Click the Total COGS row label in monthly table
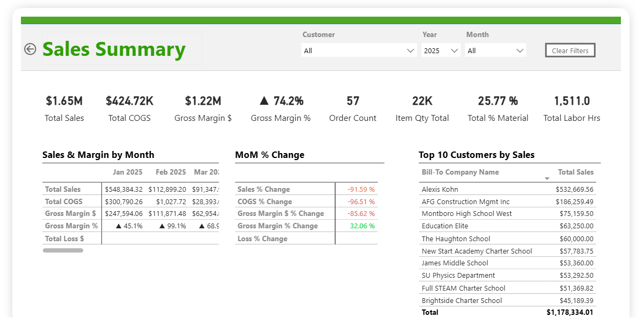Screen dimensions: 644x332 tap(64, 201)
